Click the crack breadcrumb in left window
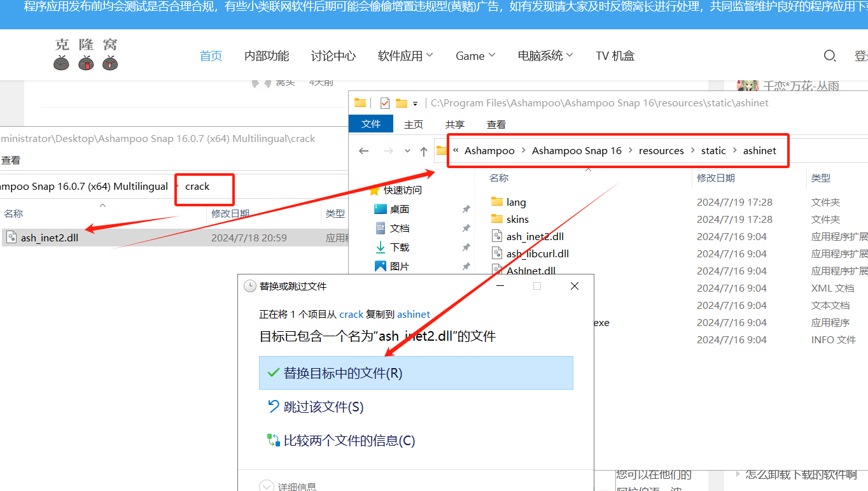This screenshot has width=868, height=491. click(197, 187)
